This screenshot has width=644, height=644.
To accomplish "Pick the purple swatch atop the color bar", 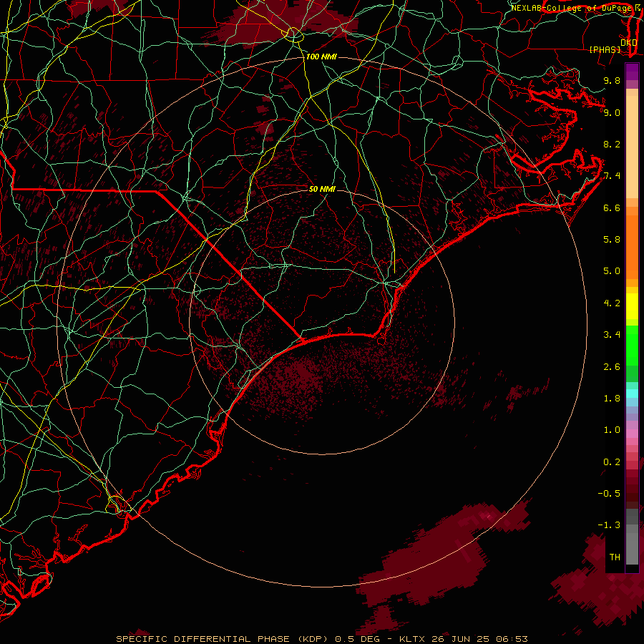I will click(632, 72).
